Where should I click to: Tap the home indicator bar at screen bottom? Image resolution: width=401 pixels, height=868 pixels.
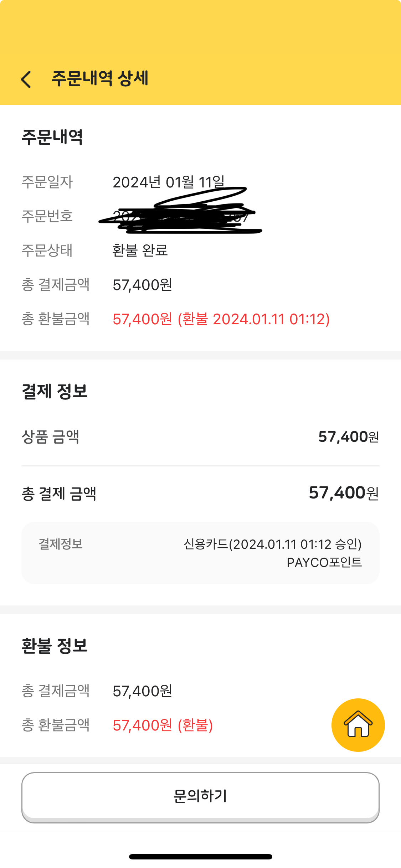[x=200, y=857]
